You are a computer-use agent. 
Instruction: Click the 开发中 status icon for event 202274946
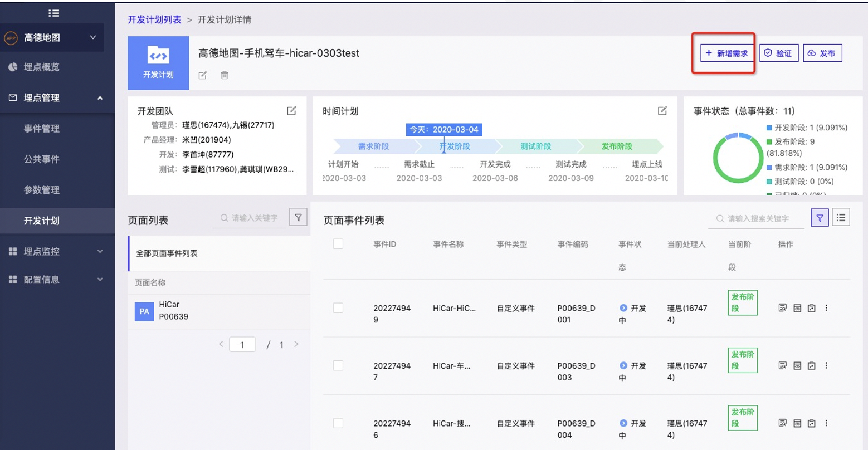tap(623, 423)
